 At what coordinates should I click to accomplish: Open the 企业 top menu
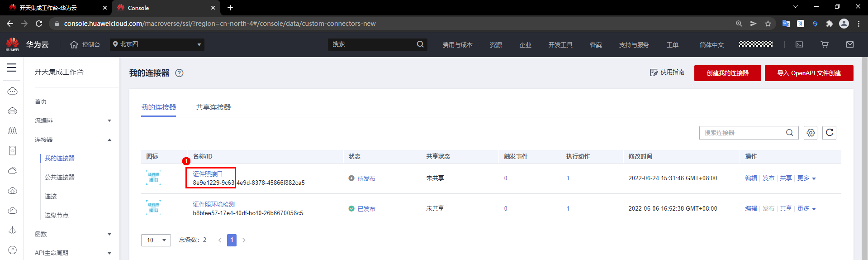click(x=525, y=45)
